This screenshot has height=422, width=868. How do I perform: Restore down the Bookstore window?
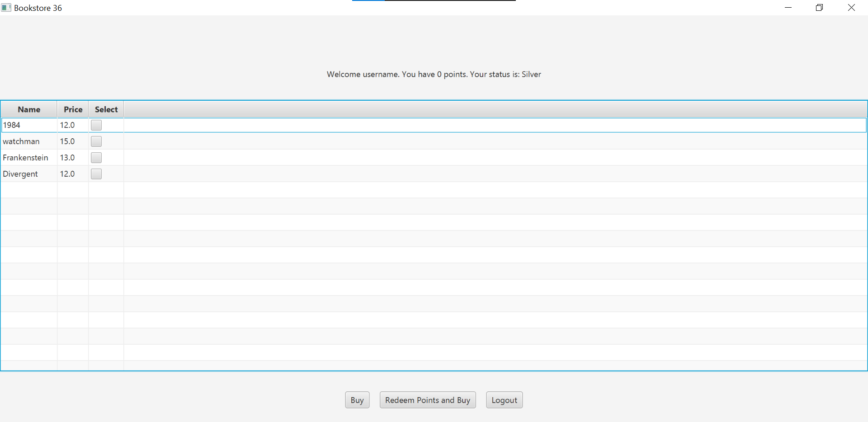[x=819, y=8]
